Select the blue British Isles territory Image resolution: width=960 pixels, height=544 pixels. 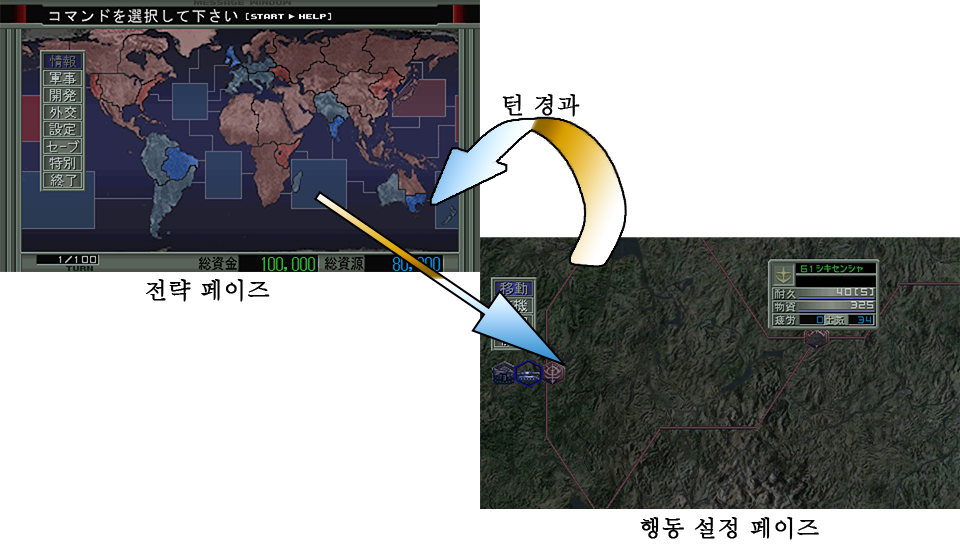[233, 55]
